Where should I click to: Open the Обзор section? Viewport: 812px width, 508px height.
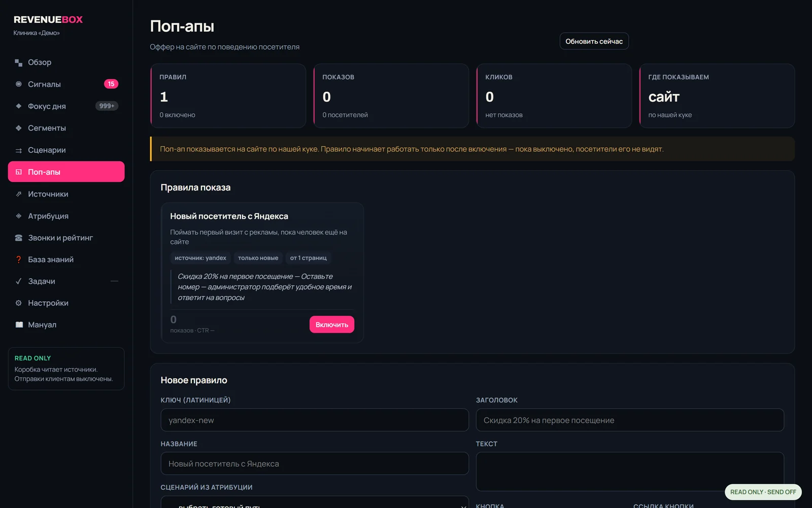[66, 62]
